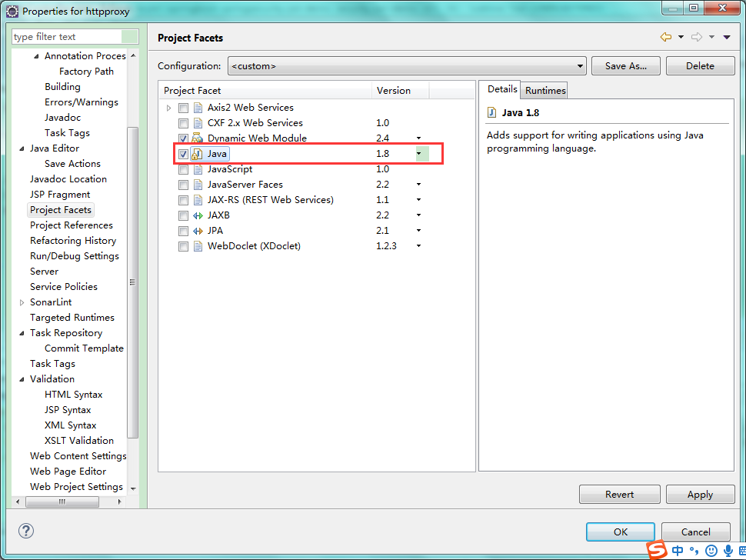Click the forward navigation arrow icon
This screenshot has height=560, width=746.
click(697, 37)
